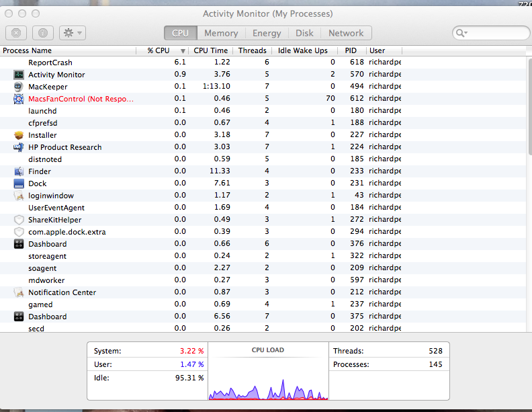This screenshot has width=532, height=412.
Task: Click the Dock process icon
Action: click(19, 183)
